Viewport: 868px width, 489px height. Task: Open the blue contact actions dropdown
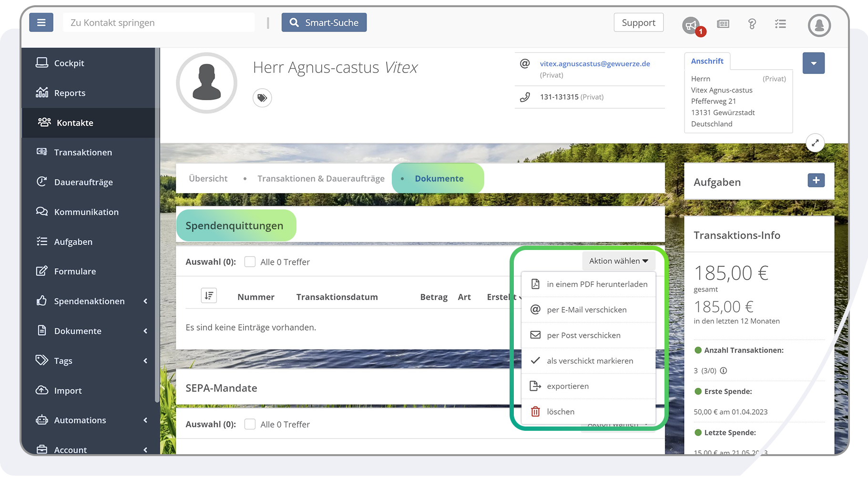pos(813,63)
